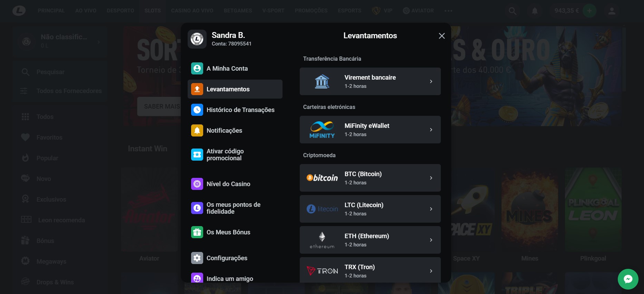Open Os Meus Bónus menu item
This screenshot has width=644, height=294.
point(235,232)
